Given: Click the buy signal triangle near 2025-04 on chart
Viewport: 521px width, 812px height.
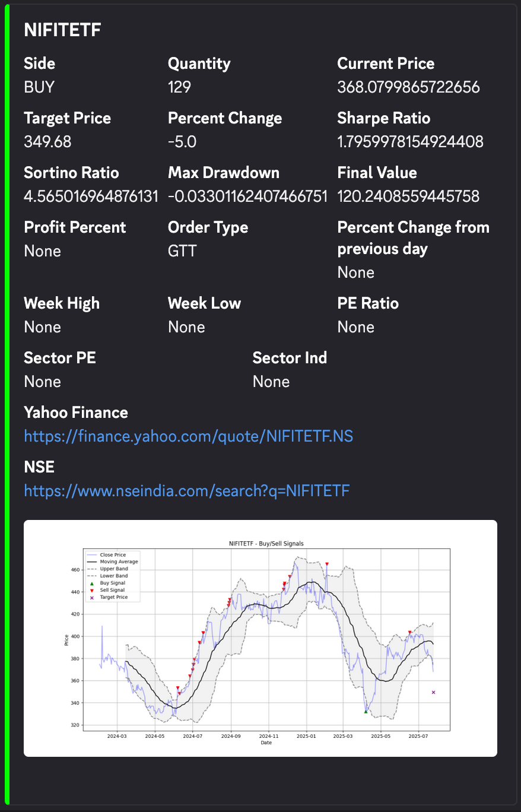Looking at the screenshot, I should [366, 710].
